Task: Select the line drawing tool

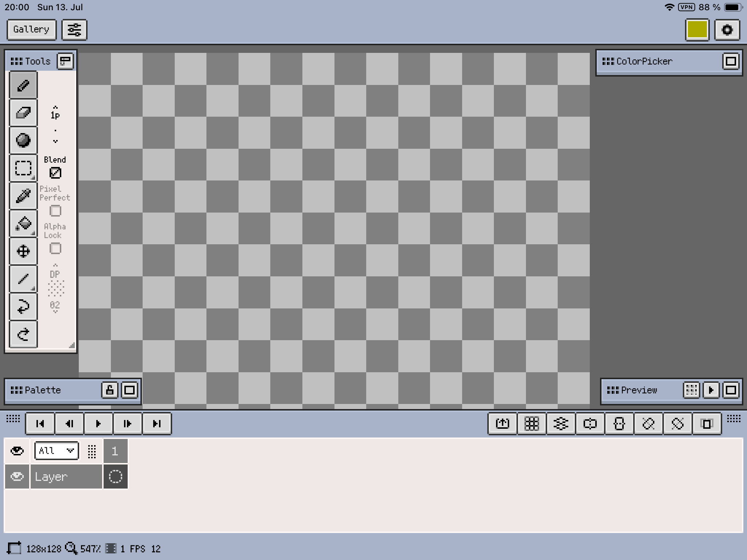Action: (23, 279)
